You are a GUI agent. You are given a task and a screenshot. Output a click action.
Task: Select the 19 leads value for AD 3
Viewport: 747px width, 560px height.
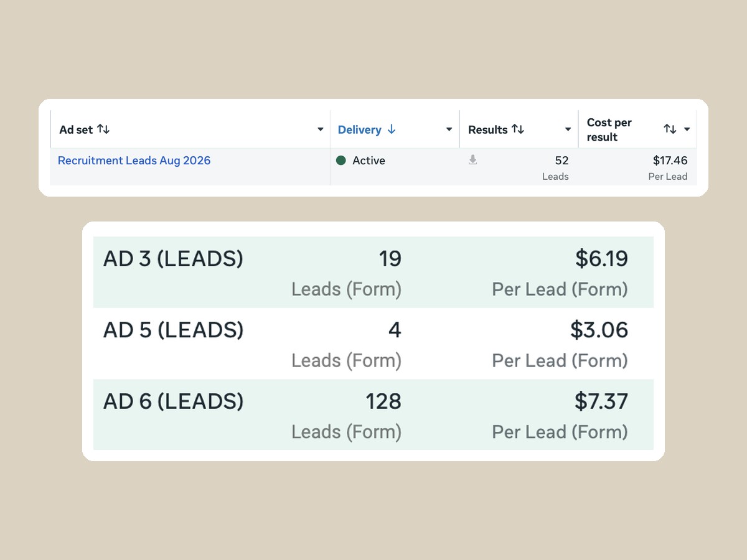tap(390, 258)
